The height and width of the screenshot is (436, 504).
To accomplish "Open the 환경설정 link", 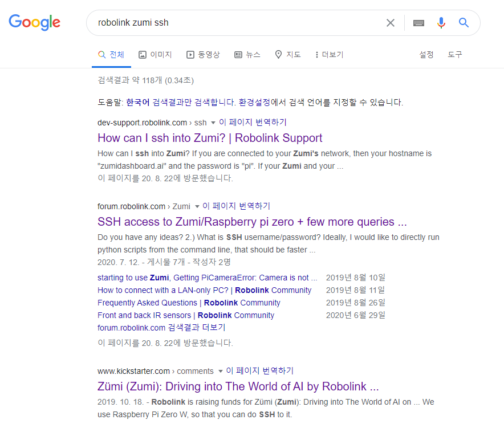I will [x=255, y=103].
